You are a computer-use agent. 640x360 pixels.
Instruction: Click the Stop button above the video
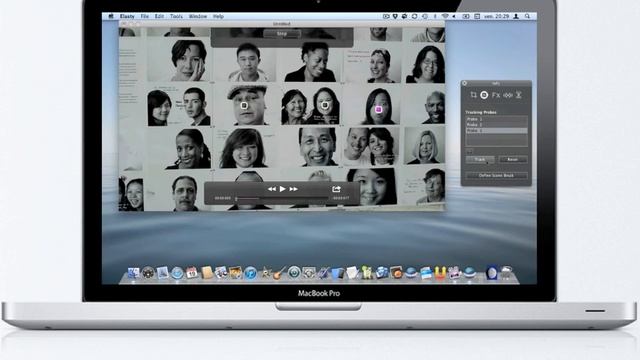(x=282, y=34)
